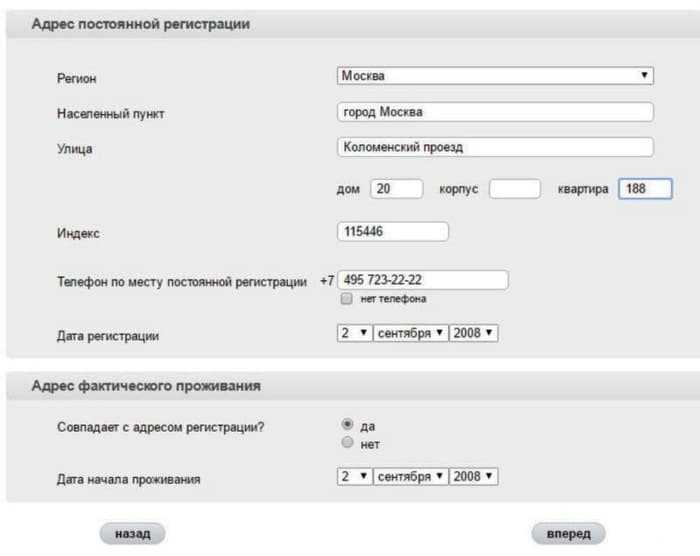Open the year dropdown for Дата начала проживания
Viewport: 700px width, 556px height.
click(473, 477)
